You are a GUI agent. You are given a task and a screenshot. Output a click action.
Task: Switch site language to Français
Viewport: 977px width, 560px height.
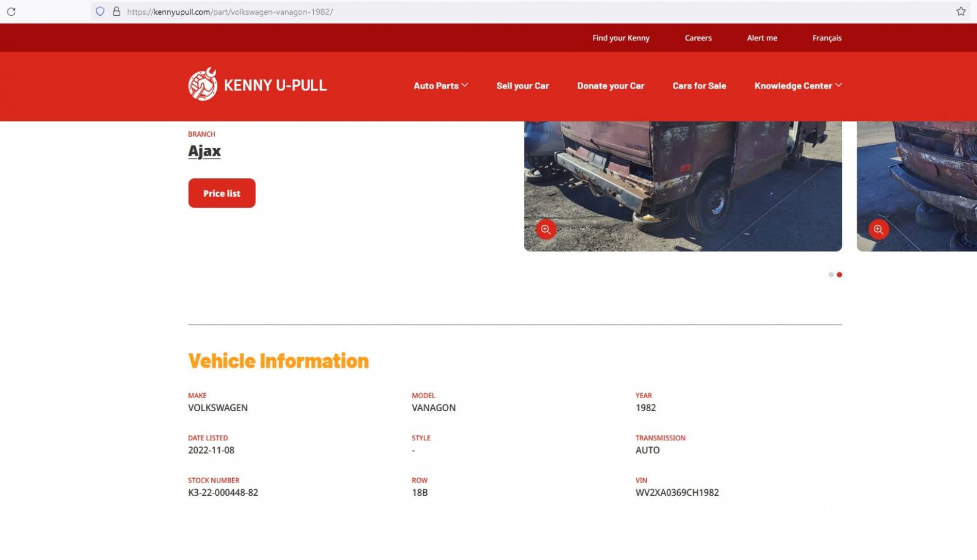827,38
